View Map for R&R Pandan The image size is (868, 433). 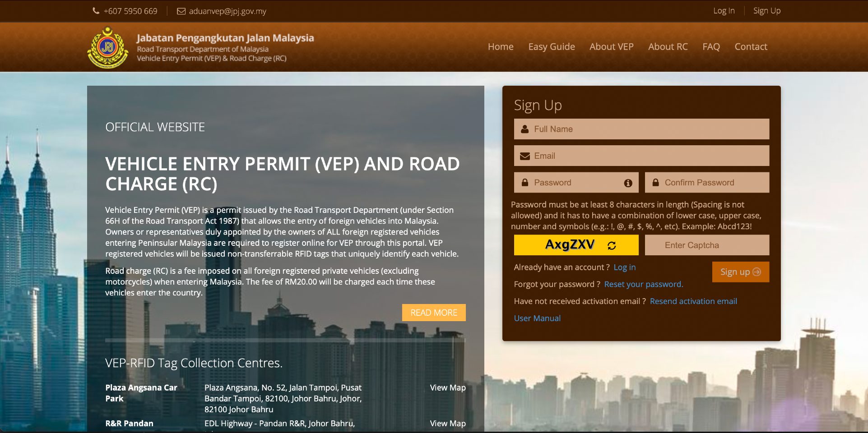tap(448, 424)
